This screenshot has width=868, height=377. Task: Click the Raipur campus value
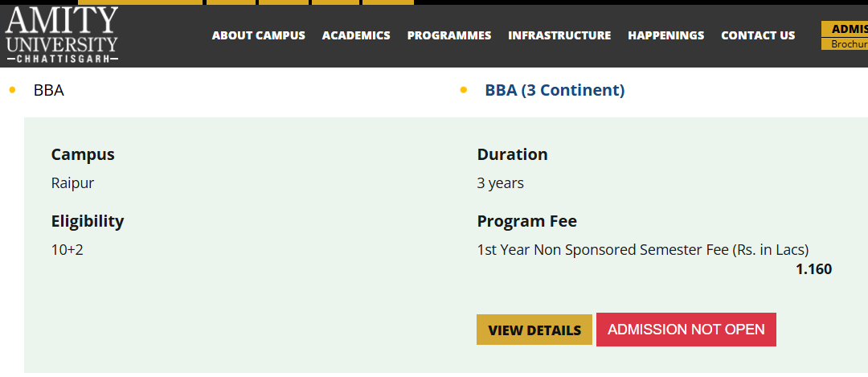coord(72,183)
